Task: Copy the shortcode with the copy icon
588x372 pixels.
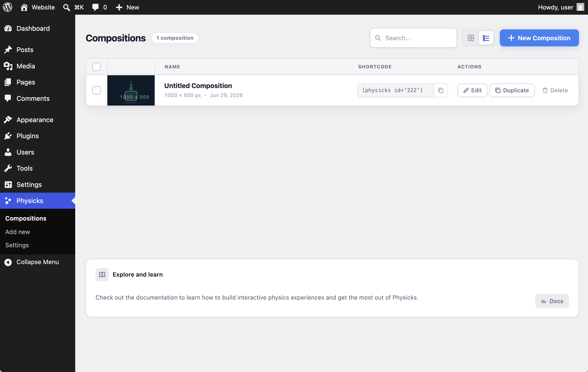Action: 441,90
